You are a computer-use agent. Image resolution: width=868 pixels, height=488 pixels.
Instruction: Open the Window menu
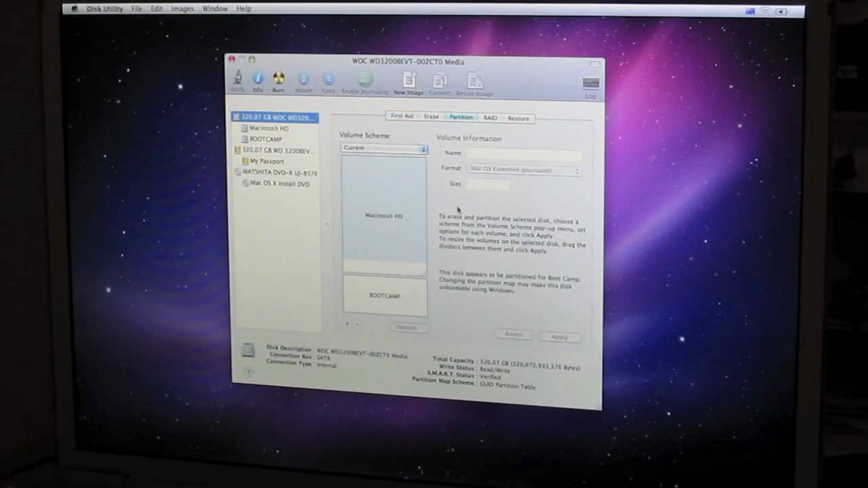point(215,9)
